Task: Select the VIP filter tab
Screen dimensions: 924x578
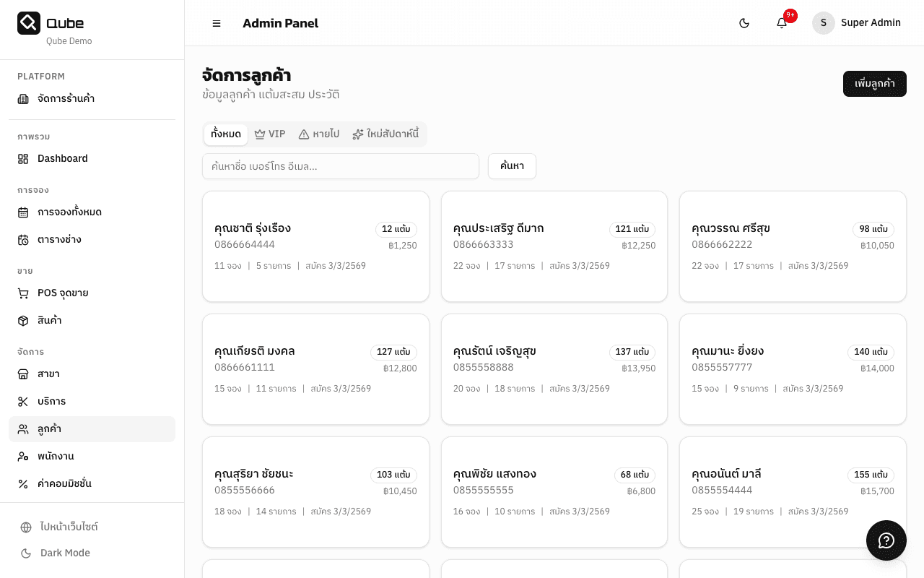Action: [x=270, y=134]
